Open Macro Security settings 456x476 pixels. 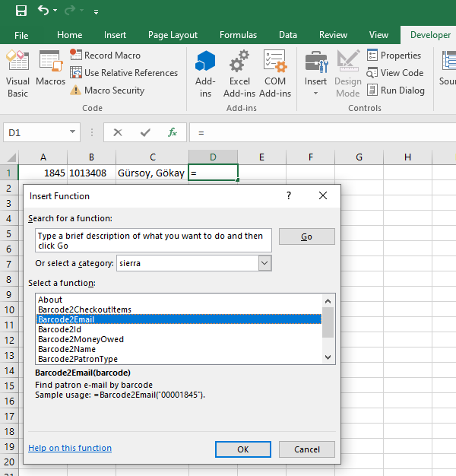[x=107, y=90]
